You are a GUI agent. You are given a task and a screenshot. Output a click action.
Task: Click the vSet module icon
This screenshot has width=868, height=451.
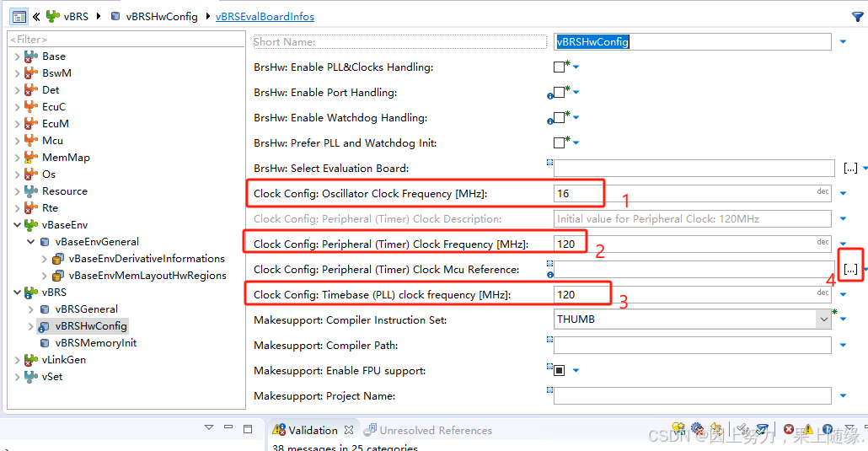(x=31, y=377)
